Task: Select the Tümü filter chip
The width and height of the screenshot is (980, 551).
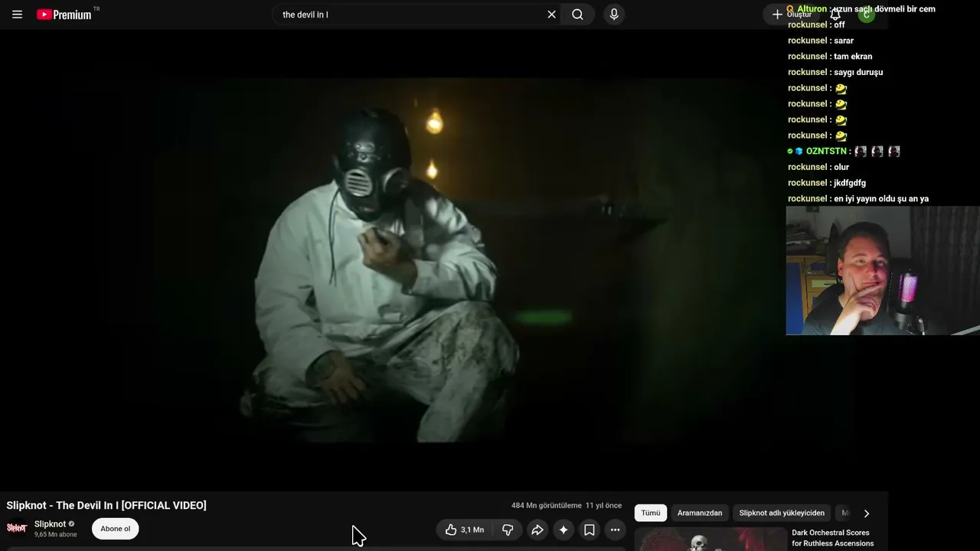Action: [x=651, y=513]
